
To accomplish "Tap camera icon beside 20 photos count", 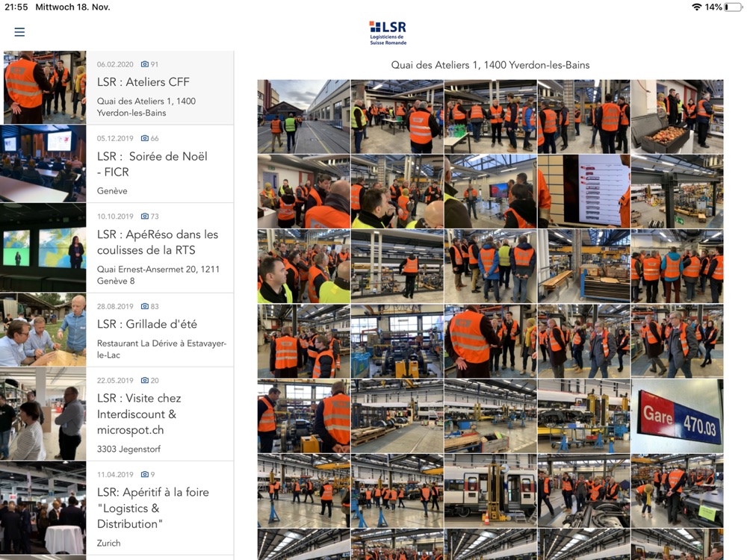I will pos(145,380).
